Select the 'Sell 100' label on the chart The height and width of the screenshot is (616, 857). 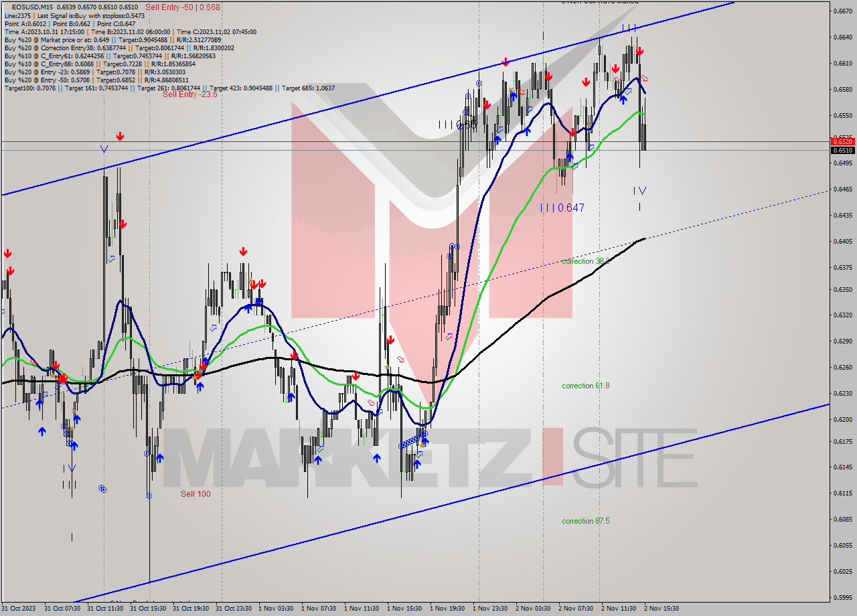pos(196,494)
